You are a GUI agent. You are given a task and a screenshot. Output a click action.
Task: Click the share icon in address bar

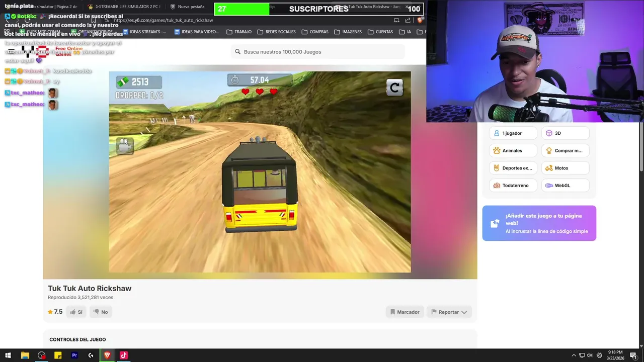408,20
